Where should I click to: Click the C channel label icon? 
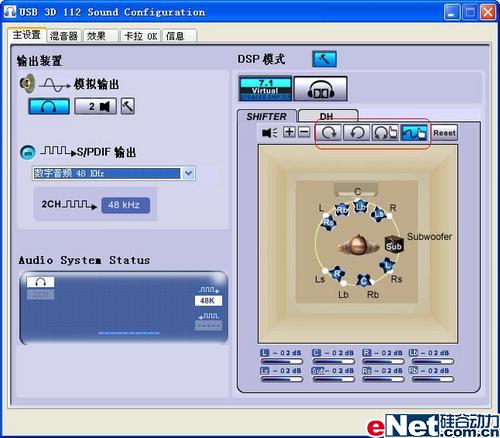tap(317, 353)
